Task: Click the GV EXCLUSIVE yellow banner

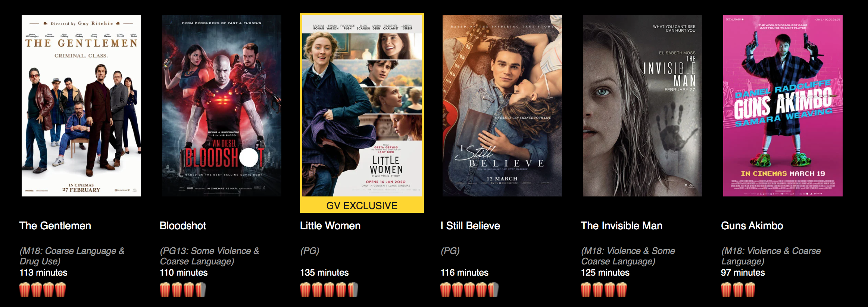Action: 362,205
